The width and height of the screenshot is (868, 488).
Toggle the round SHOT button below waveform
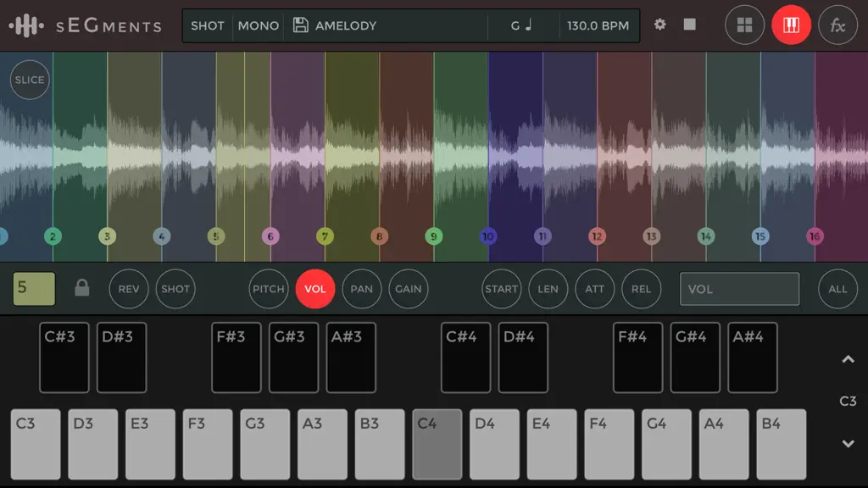(x=175, y=289)
